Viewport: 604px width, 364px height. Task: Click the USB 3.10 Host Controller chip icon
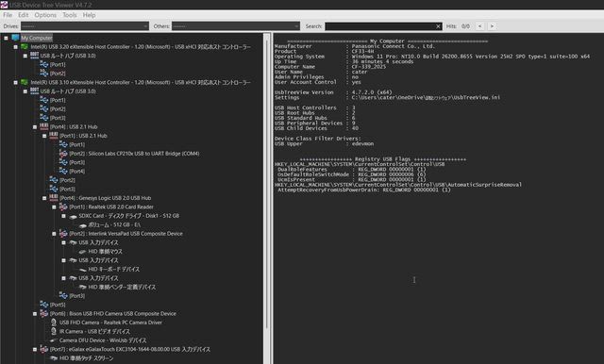(25, 82)
